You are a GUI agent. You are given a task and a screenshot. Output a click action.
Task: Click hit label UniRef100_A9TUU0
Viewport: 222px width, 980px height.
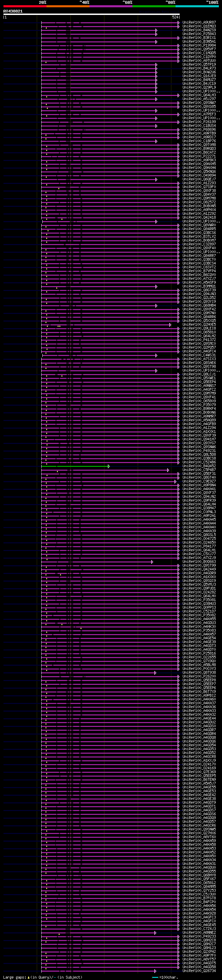coord(199,61)
